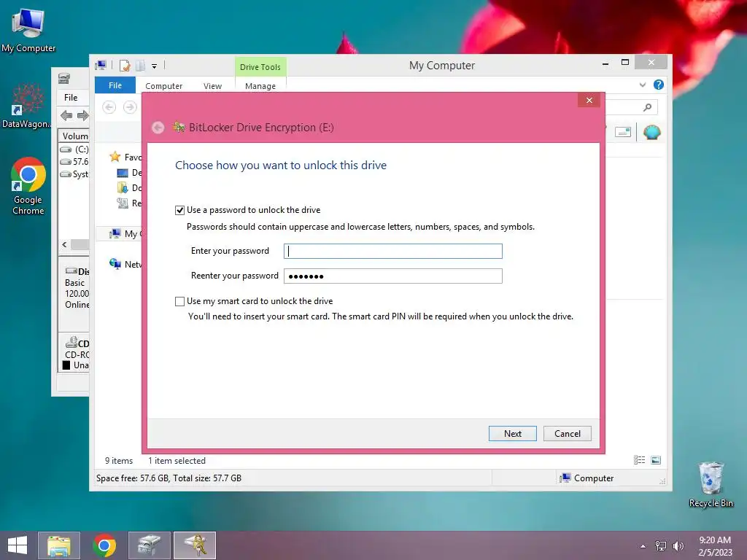
Task: Click BitLocker wizard back arrow
Action: [x=158, y=128]
